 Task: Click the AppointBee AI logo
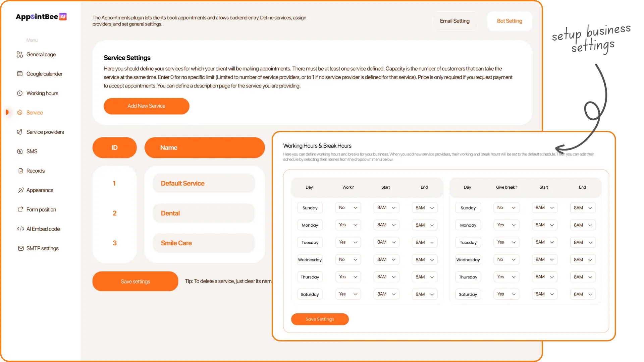pos(41,17)
